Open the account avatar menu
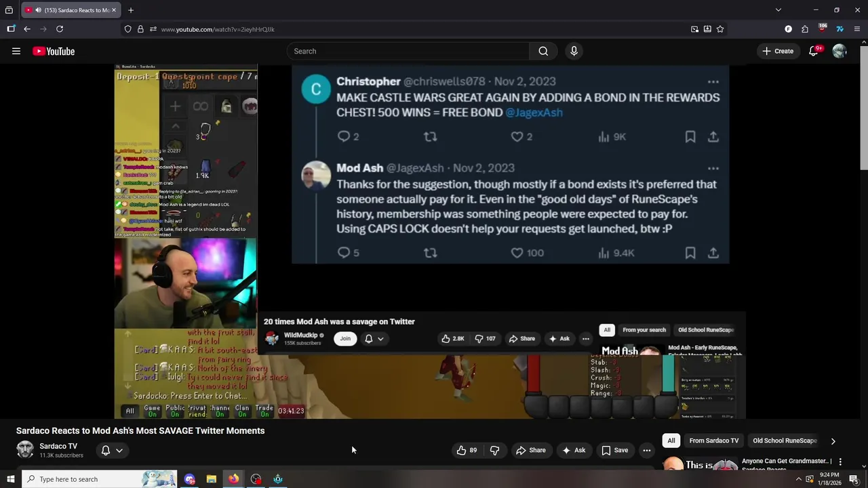Viewport: 868px width, 488px height. [x=840, y=51]
